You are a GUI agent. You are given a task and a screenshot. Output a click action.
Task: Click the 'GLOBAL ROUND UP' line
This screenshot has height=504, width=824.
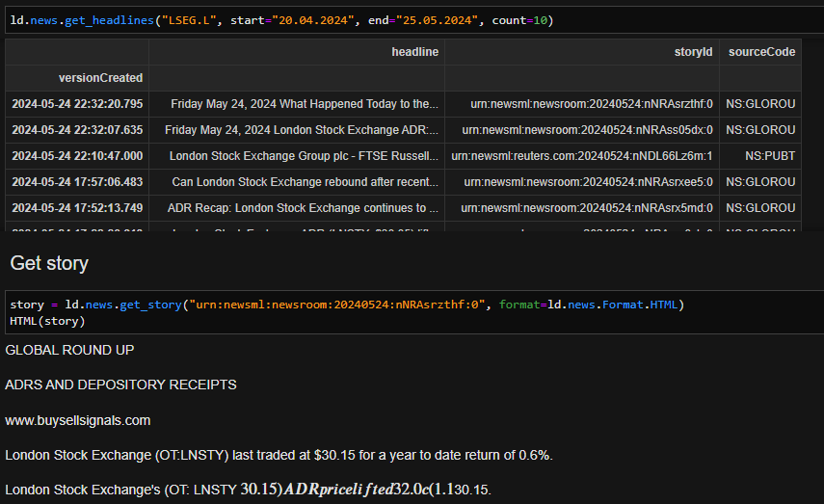click(x=69, y=350)
